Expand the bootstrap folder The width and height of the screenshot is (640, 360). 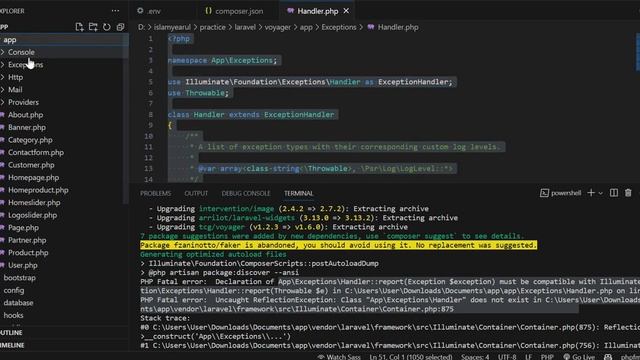(x=20, y=278)
